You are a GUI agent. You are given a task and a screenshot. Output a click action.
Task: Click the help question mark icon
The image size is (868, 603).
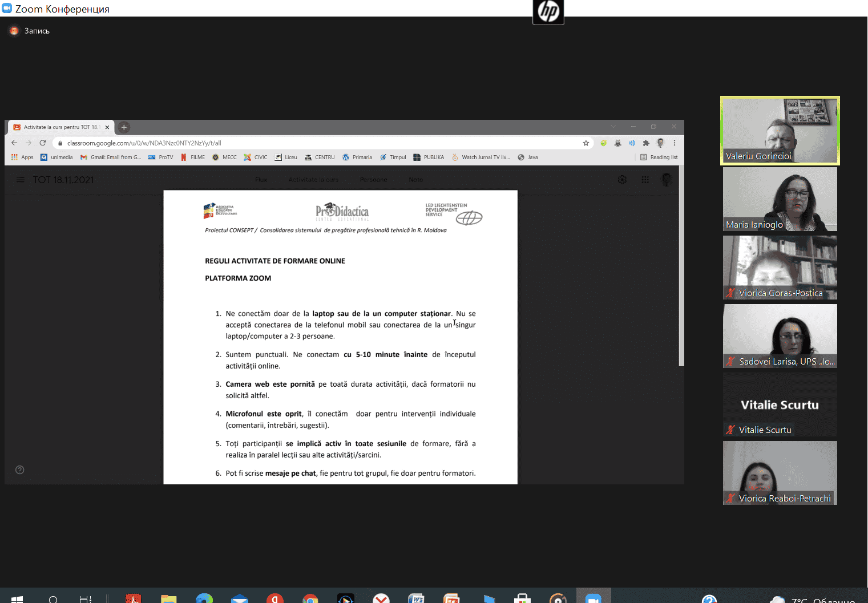coord(20,470)
